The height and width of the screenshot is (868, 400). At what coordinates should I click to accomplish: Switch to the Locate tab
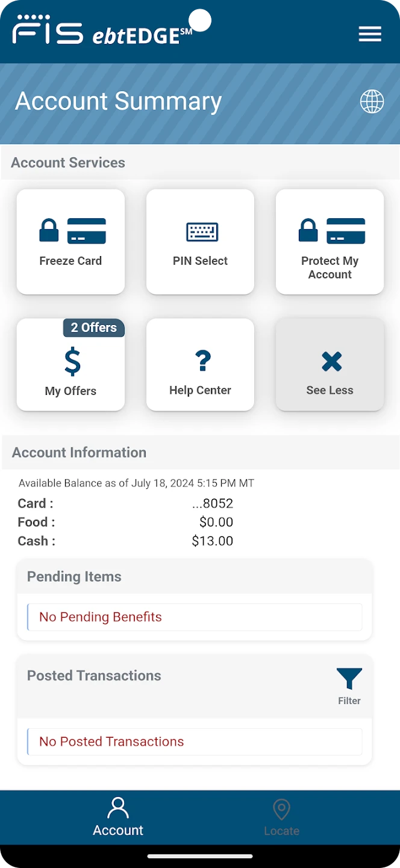click(x=281, y=817)
